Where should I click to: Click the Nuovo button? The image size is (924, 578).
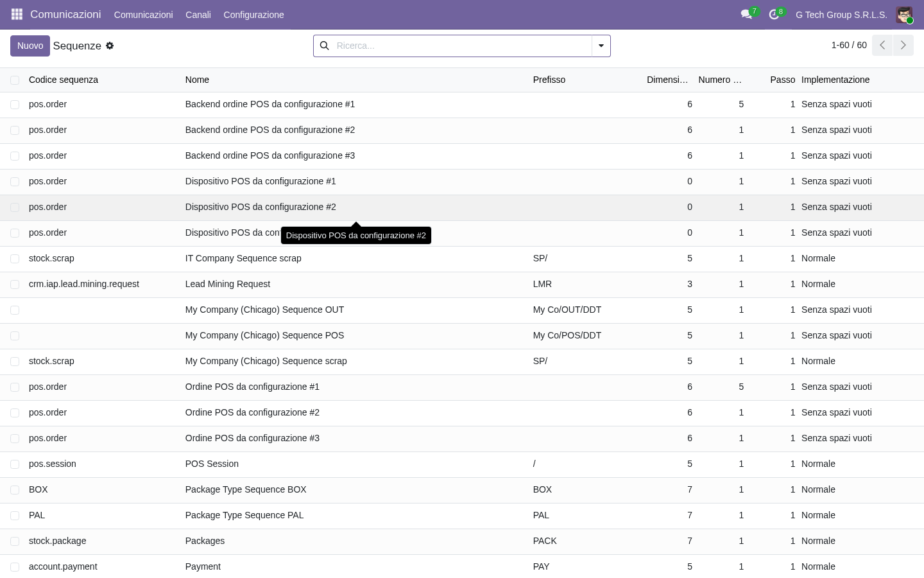[30, 46]
